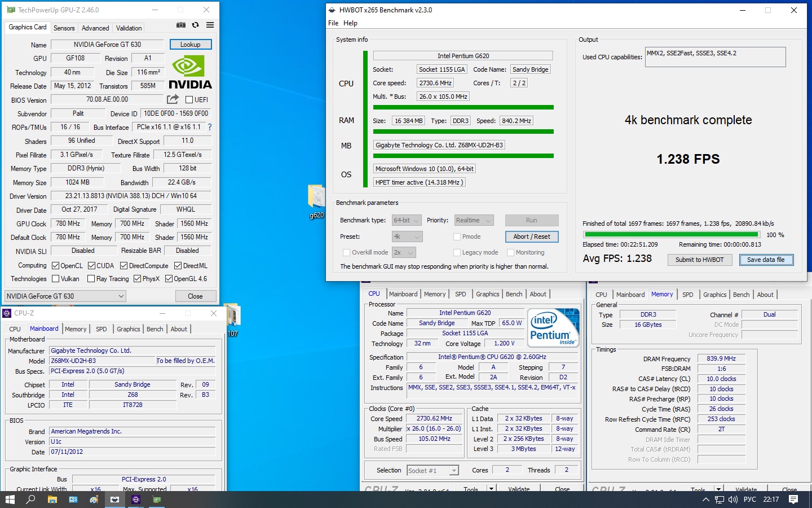Enable the Overkill mode checkbox

(x=346, y=252)
